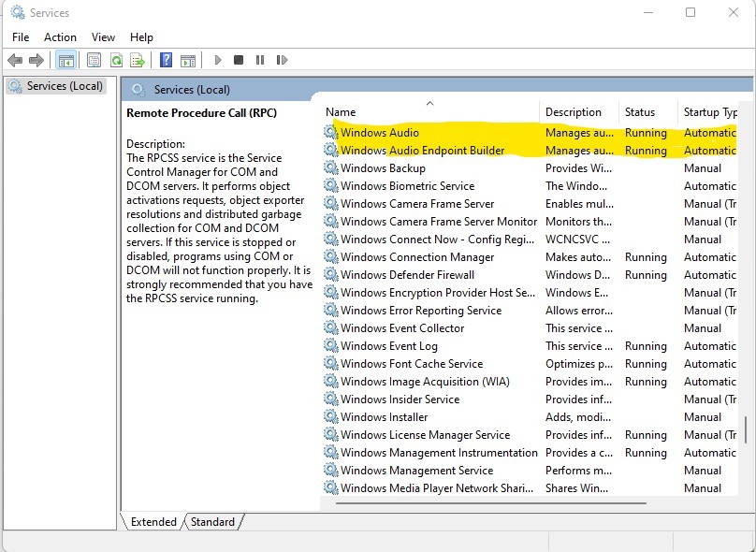Click the gear icon beside Windows Defender Firewall
This screenshot has width=756, height=552.
pyautogui.click(x=331, y=274)
